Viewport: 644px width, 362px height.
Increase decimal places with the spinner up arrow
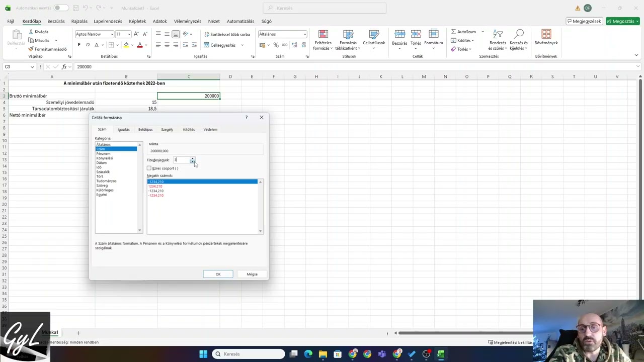tap(192, 158)
